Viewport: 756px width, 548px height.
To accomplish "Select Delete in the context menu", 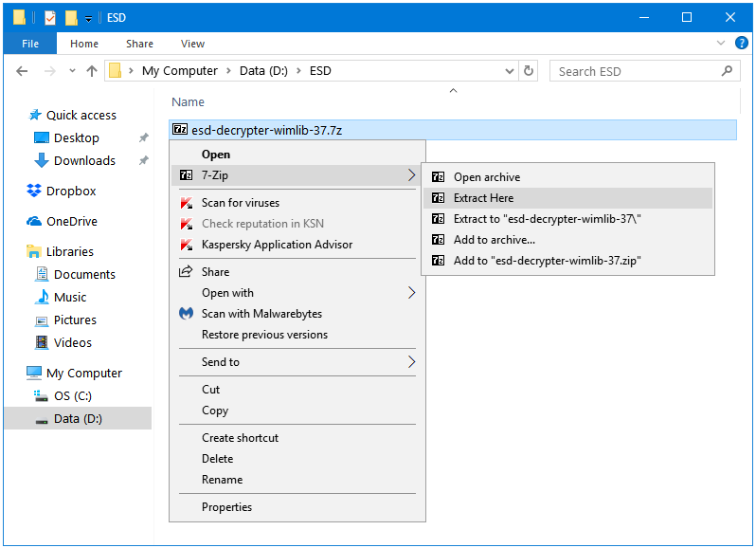I will (x=297, y=458).
